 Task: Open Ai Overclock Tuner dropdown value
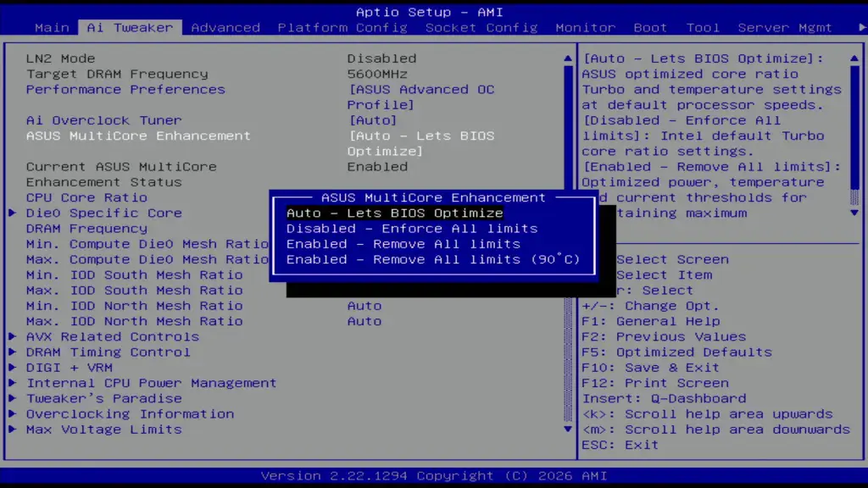click(x=373, y=120)
